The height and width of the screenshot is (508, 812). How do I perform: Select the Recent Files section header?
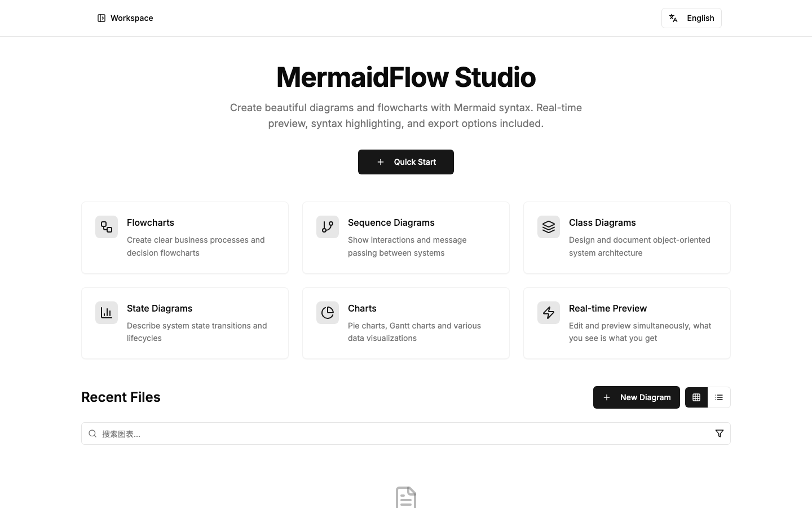(x=121, y=397)
